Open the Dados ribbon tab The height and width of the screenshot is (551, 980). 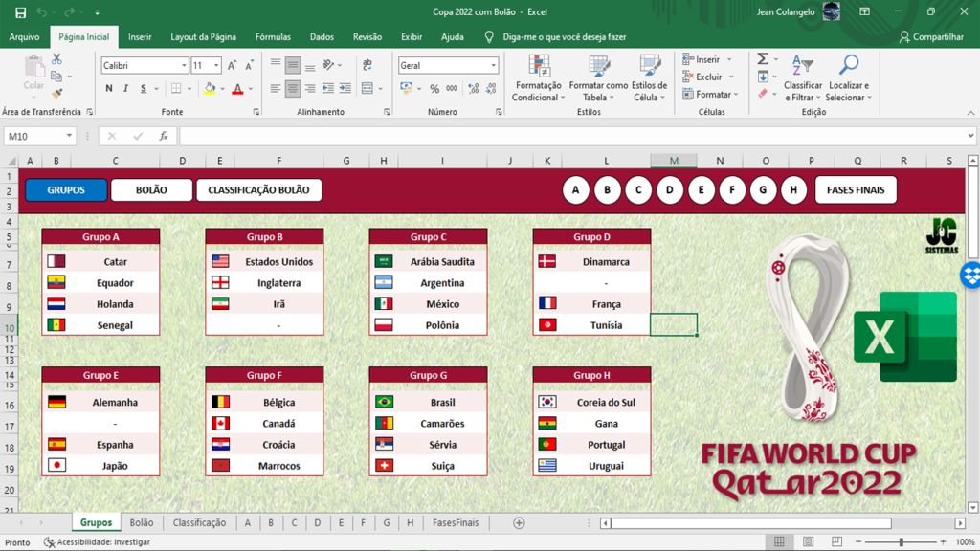[322, 37]
